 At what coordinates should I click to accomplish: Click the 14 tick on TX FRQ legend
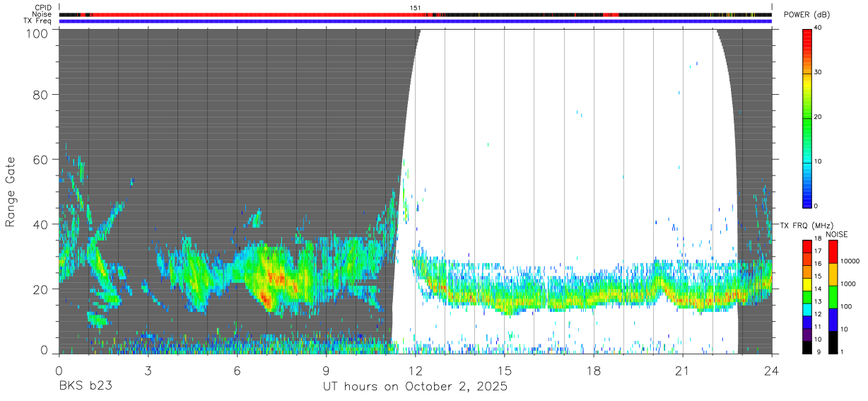pos(818,289)
